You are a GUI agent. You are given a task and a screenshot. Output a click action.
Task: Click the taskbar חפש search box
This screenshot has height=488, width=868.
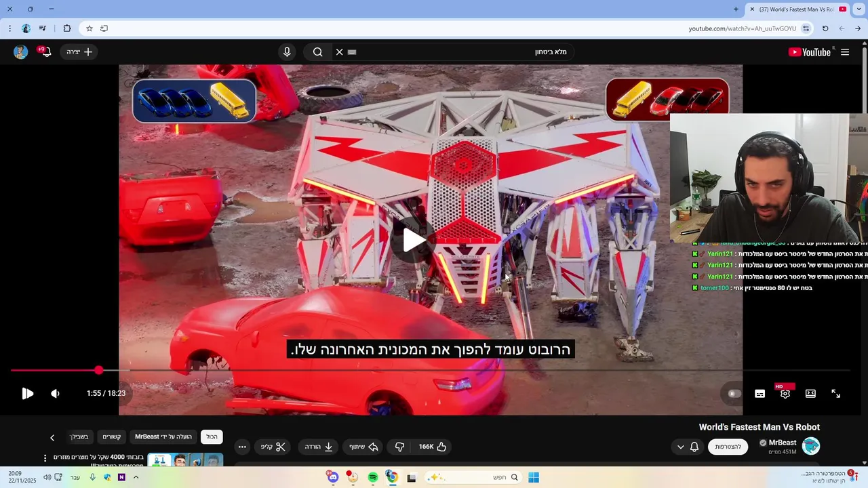tap(473, 477)
